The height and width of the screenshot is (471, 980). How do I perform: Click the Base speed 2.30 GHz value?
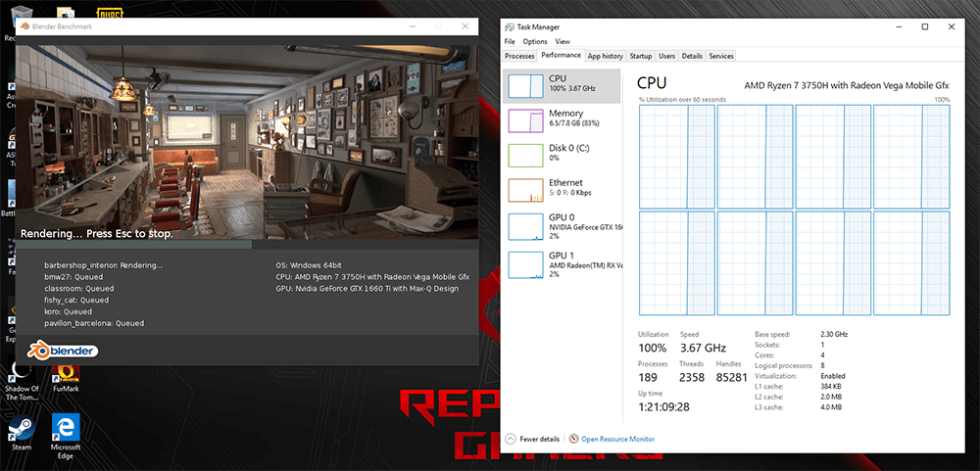click(x=834, y=334)
